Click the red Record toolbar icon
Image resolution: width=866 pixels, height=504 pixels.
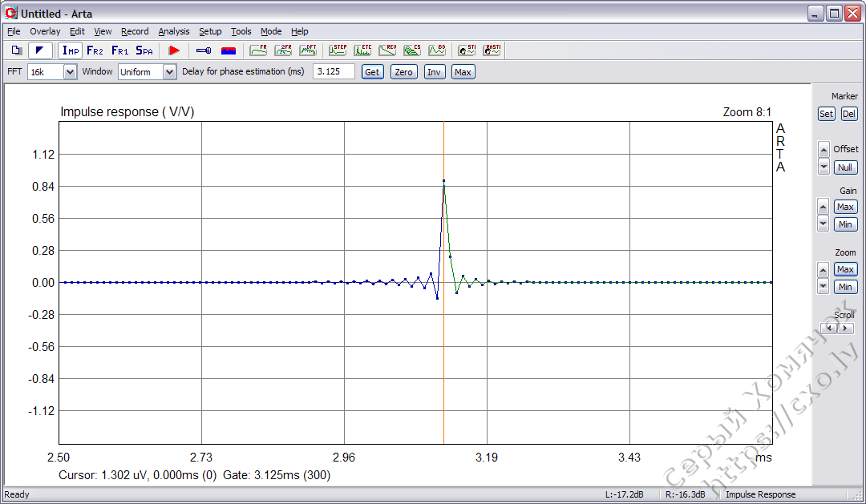(174, 50)
